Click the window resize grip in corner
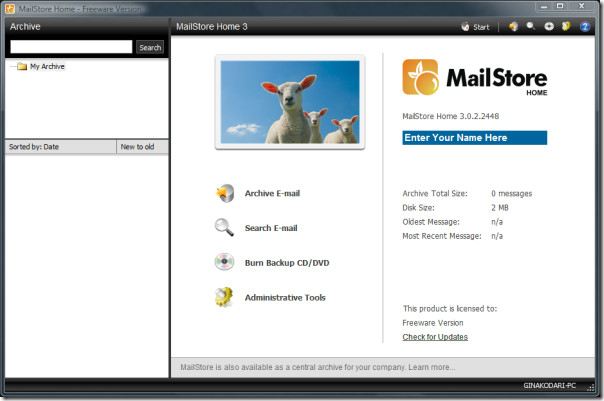The image size is (604, 401). [x=591, y=388]
